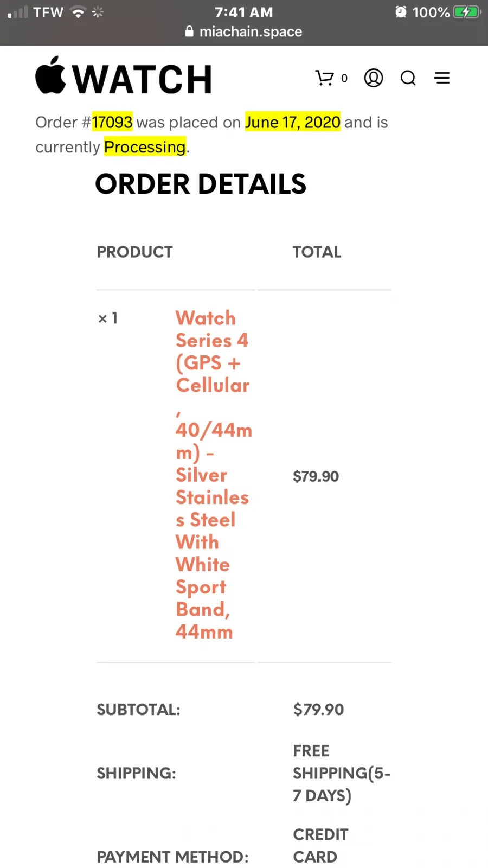Tap the cellular signal bars
The width and height of the screenshot is (488, 868).
point(17,12)
